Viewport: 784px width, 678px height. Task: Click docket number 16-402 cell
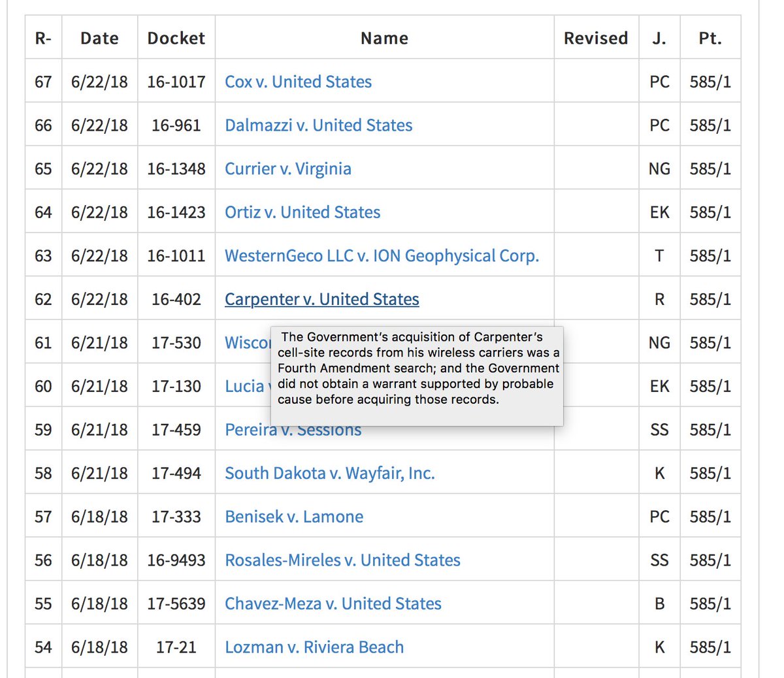click(176, 299)
